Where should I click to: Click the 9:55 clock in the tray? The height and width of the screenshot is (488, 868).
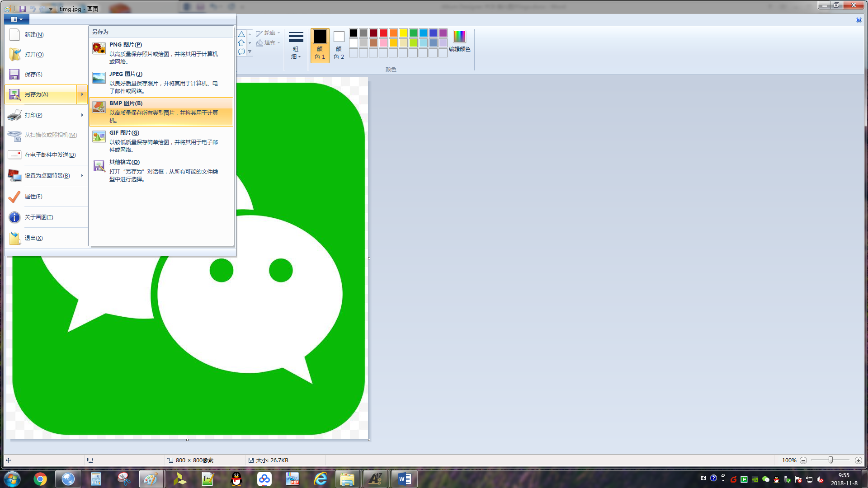pos(844,475)
